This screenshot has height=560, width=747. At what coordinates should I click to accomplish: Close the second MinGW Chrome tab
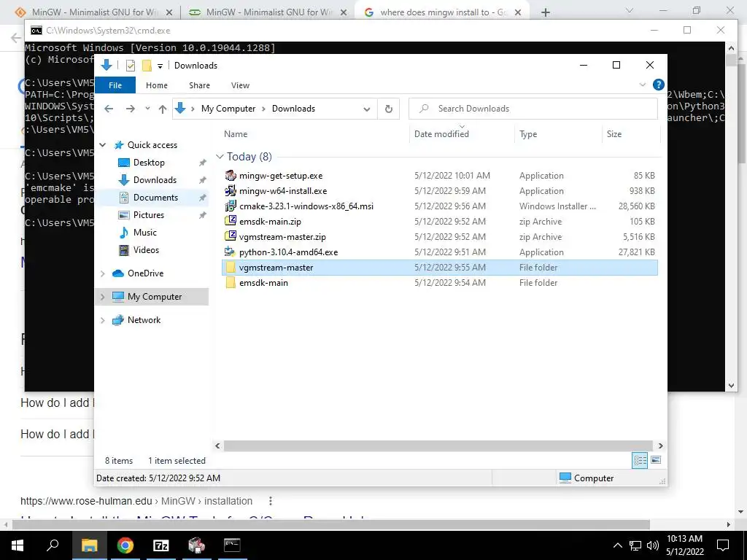(x=344, y=12)
